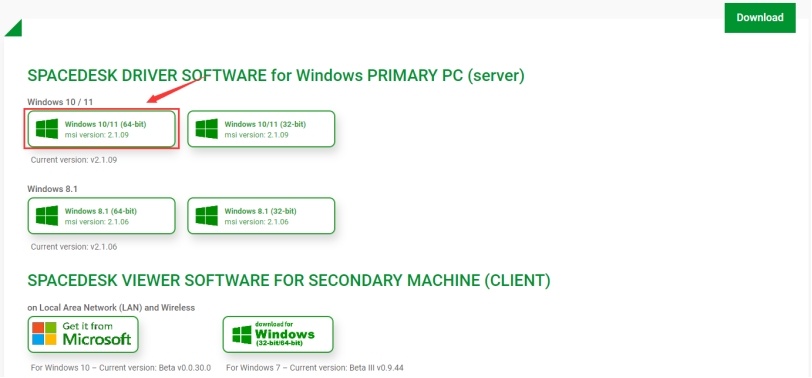Click 'msi version: 2.1.06' in 8.1 32-bit card
Viewport: 812px width, 378px height.
click(x=256, y=222)
